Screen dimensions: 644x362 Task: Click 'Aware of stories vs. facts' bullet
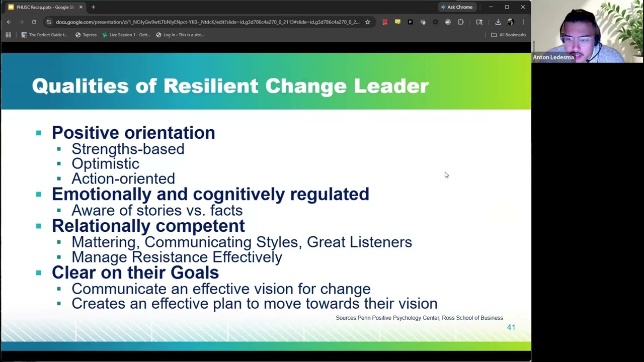click(157, 210)
